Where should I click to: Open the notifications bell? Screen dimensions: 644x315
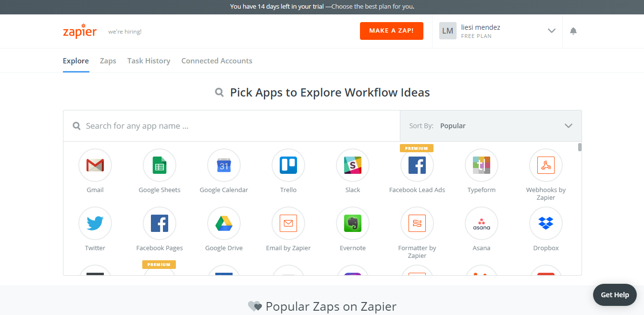[573, 31]
